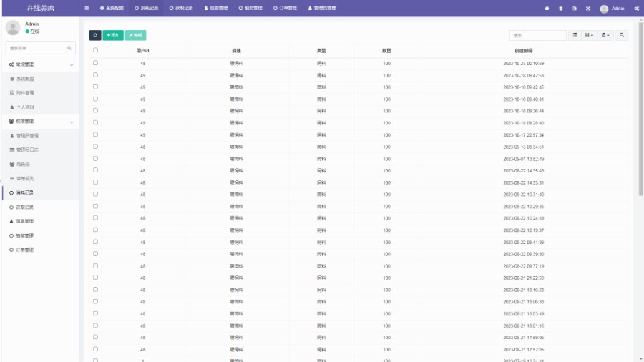The width and height of the screenshot is (644, 362).
Task: Check the row dated 2023-08-22 14:35:43
Action: click(95, 170)
